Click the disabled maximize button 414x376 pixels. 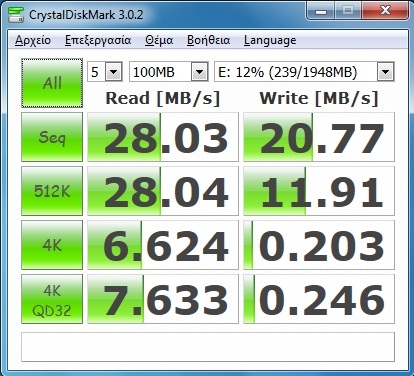point(348,11)
